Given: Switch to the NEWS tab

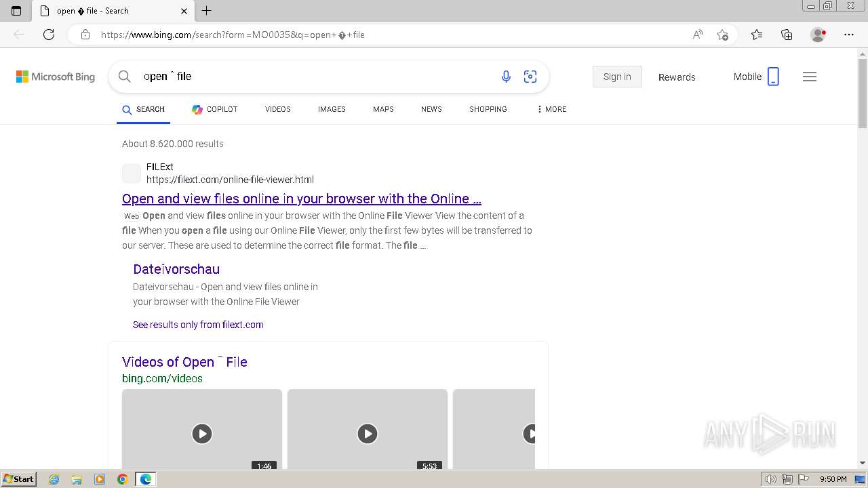Looking at the screenshot, I should [431, 109].
